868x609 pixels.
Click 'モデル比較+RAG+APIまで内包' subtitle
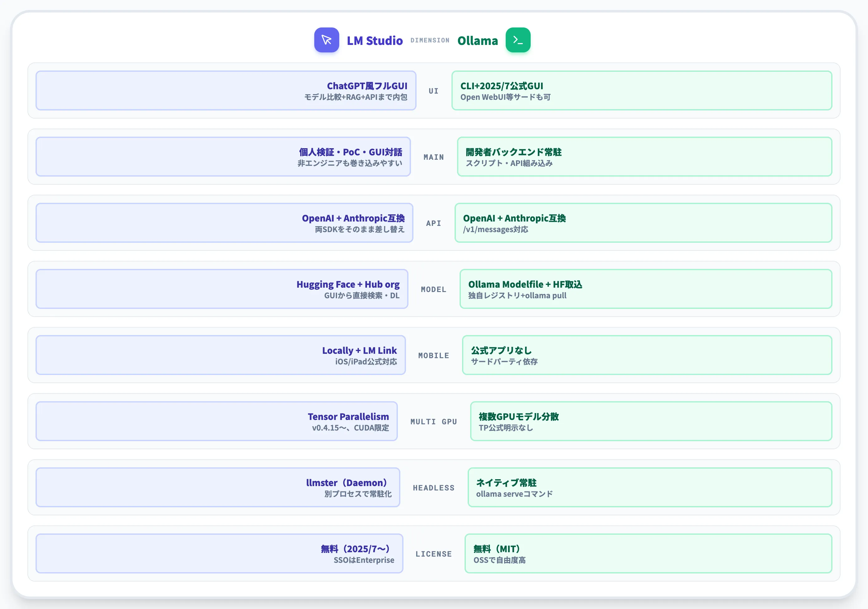(x=356, y=97)
